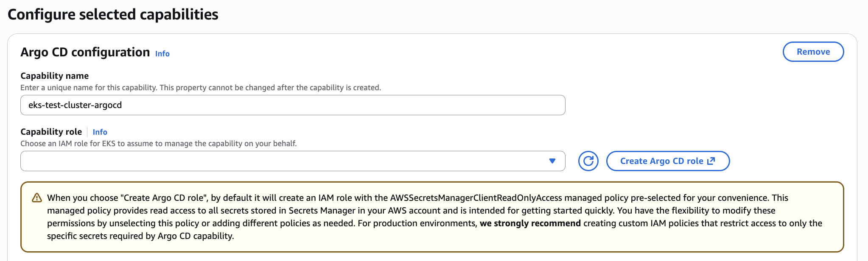Click the warning triangle icon in alert

[x=37, y=198]
